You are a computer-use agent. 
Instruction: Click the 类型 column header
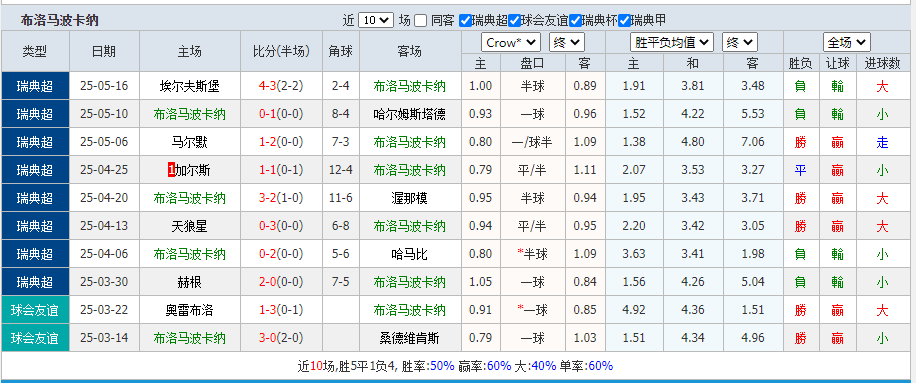(x=35, y=51)
